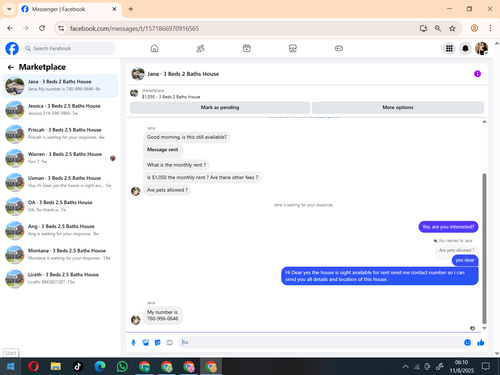The height and width of the screenshot is (375, 500).
Task: Click Jana's avatar in chat header
Action: coord(138,74)
